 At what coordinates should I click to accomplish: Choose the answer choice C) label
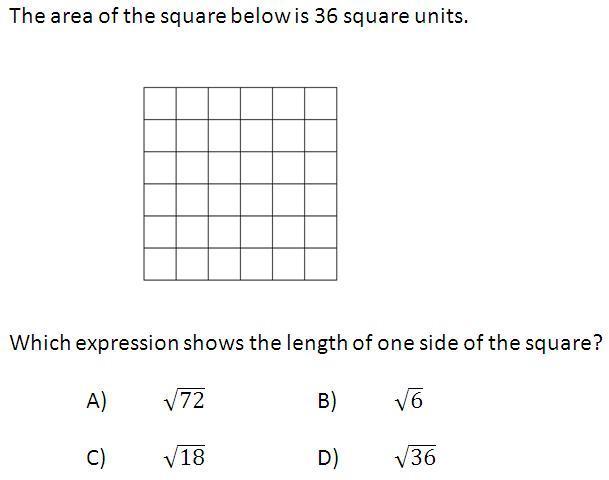point(96,458)
